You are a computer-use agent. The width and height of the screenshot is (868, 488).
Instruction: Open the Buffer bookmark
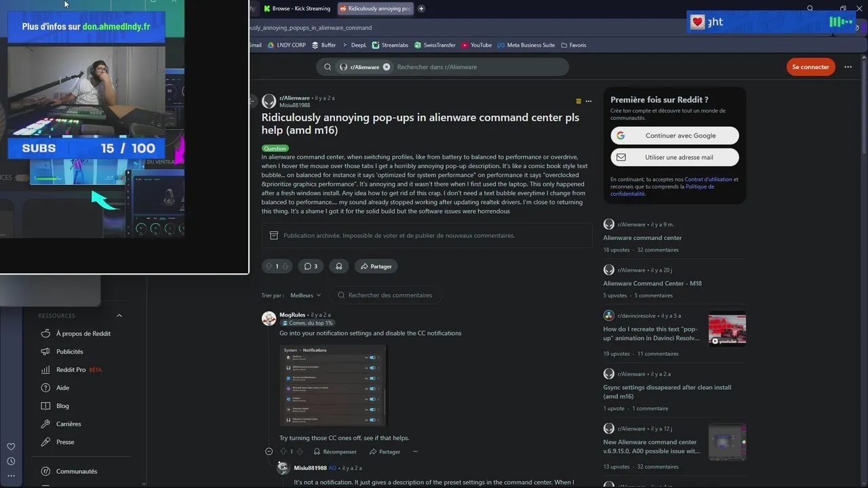pyautogui.click(x=323, y=45)
